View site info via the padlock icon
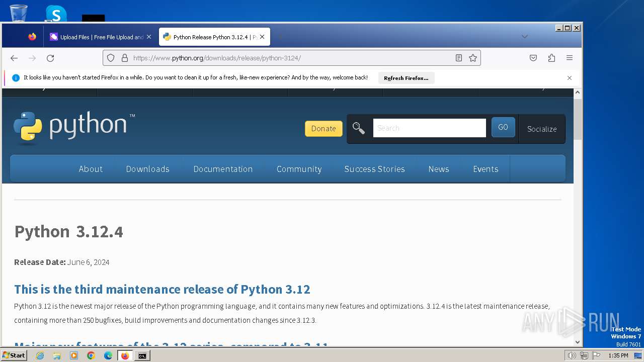 [125, 58]
